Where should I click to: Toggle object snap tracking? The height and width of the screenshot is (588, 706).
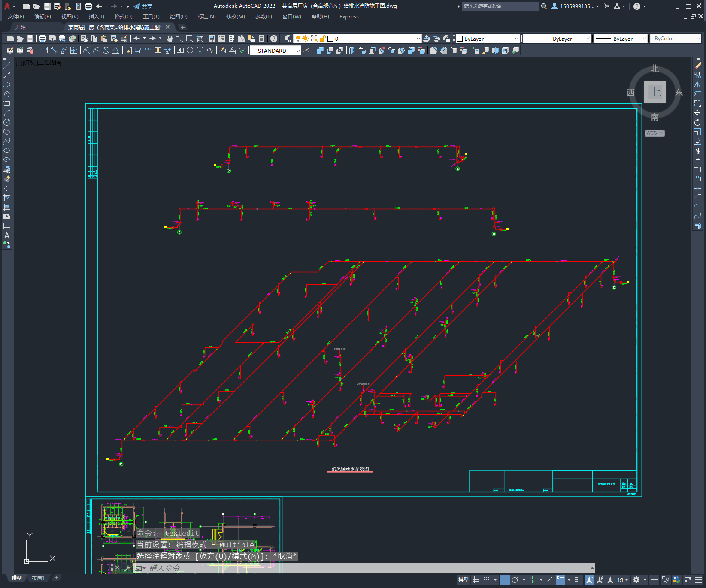tap(550, 580)
